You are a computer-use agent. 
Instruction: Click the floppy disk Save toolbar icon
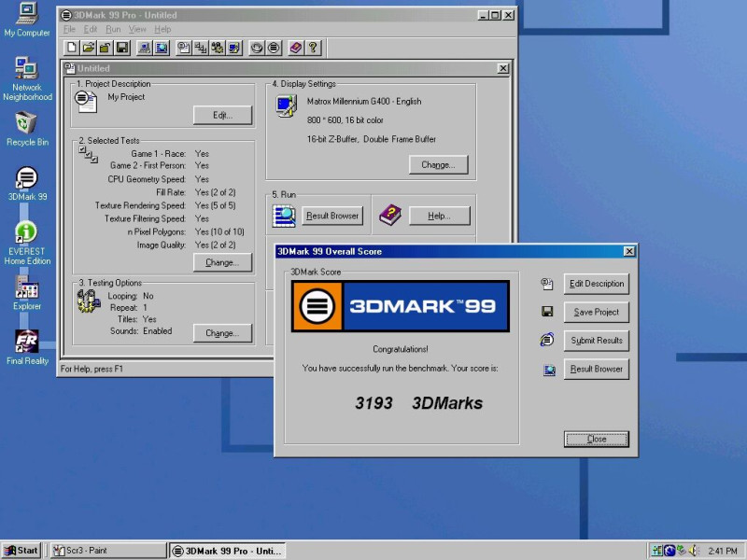(x=122, y=48)
